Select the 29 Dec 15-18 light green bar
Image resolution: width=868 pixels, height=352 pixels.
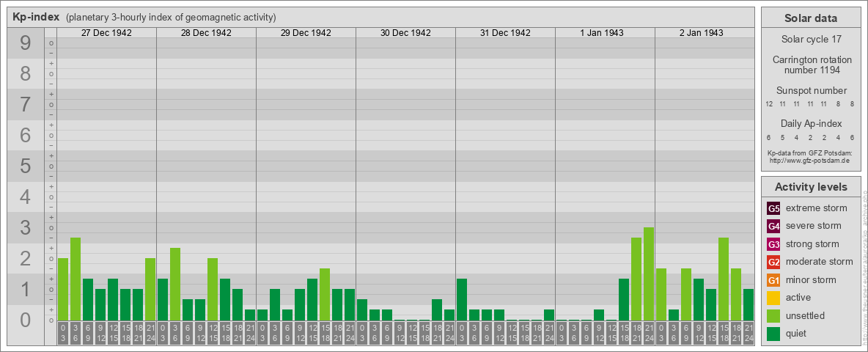pos(324,295)
